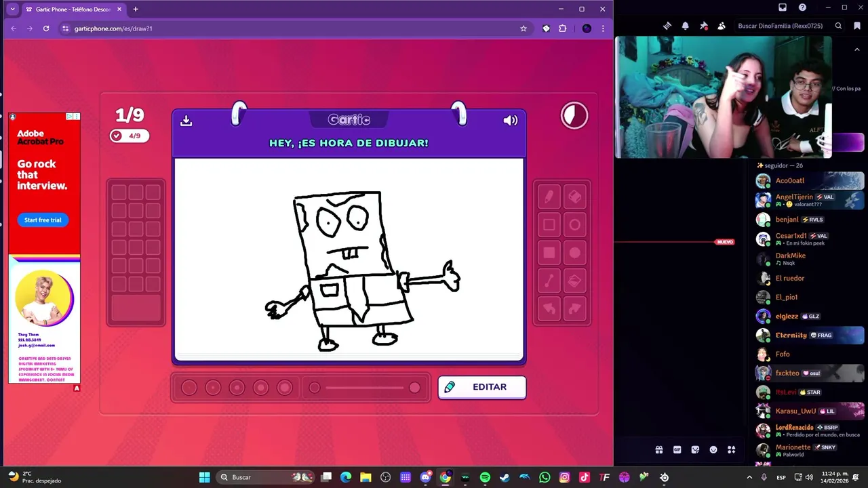Click the opacity slider track
This screenshot has height=488, width=868.
click(x=365, y=388)
